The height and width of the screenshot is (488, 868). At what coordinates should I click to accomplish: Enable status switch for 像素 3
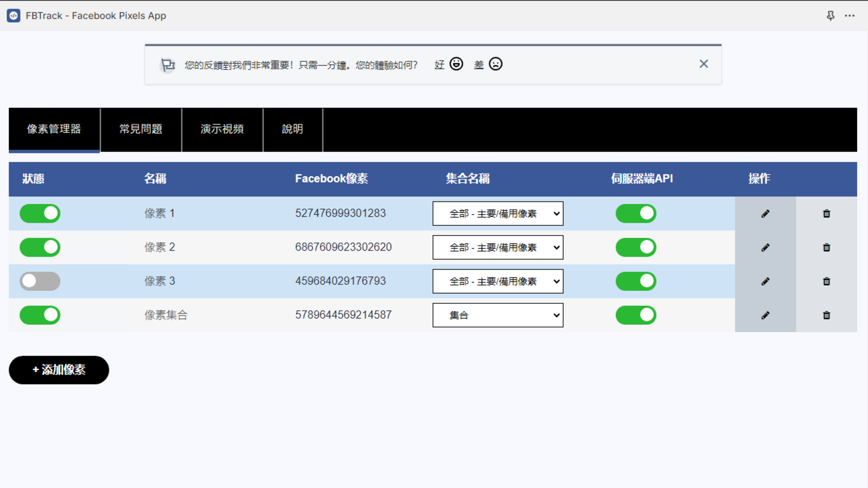point(40,281)
